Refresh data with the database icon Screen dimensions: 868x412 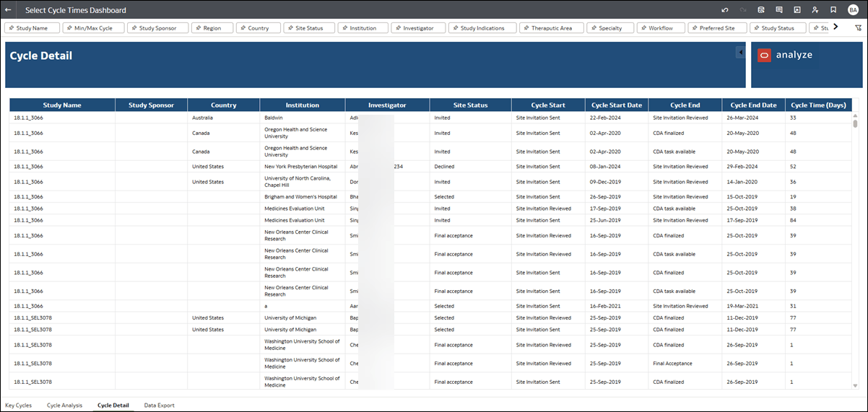pyautogui.click(x=761, y=10)
